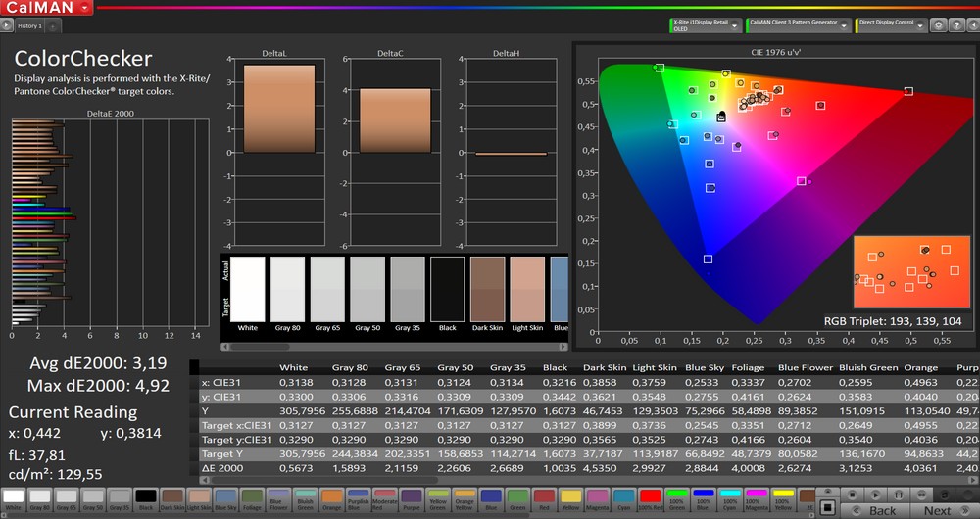This screenshot has height=519, width=980.
Task: Click the collapse arrow beside the help button
Action: tap(972, 25)
